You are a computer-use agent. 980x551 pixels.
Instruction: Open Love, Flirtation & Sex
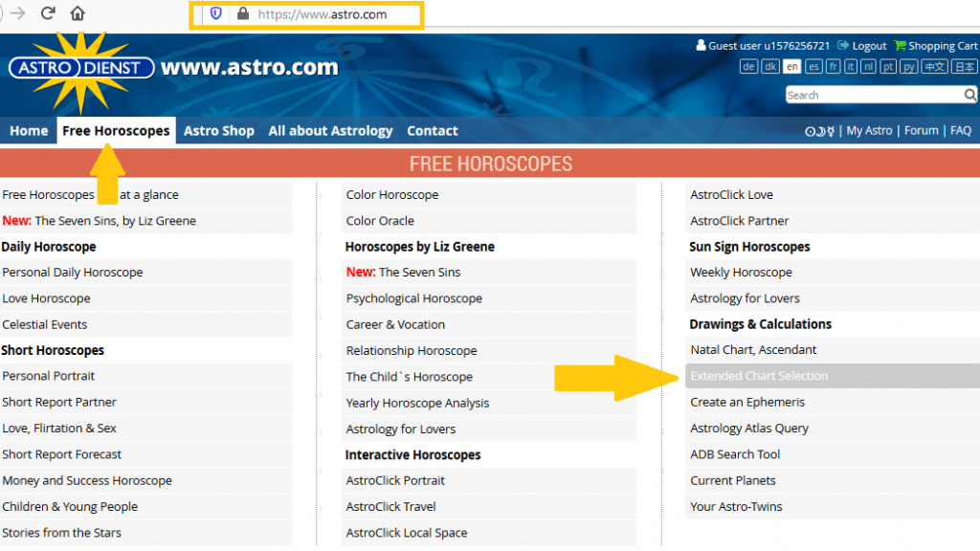pyautogui.click(x=146, y=429)
